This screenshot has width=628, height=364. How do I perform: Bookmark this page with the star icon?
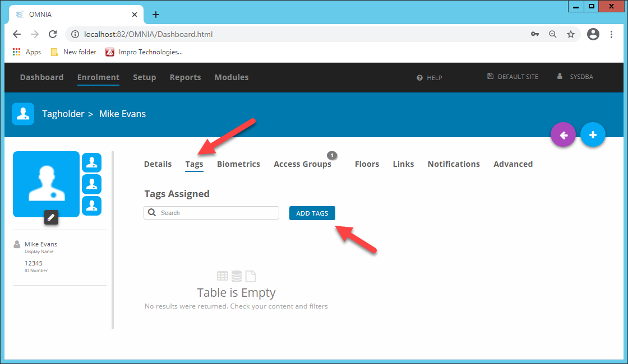(571, 34)
